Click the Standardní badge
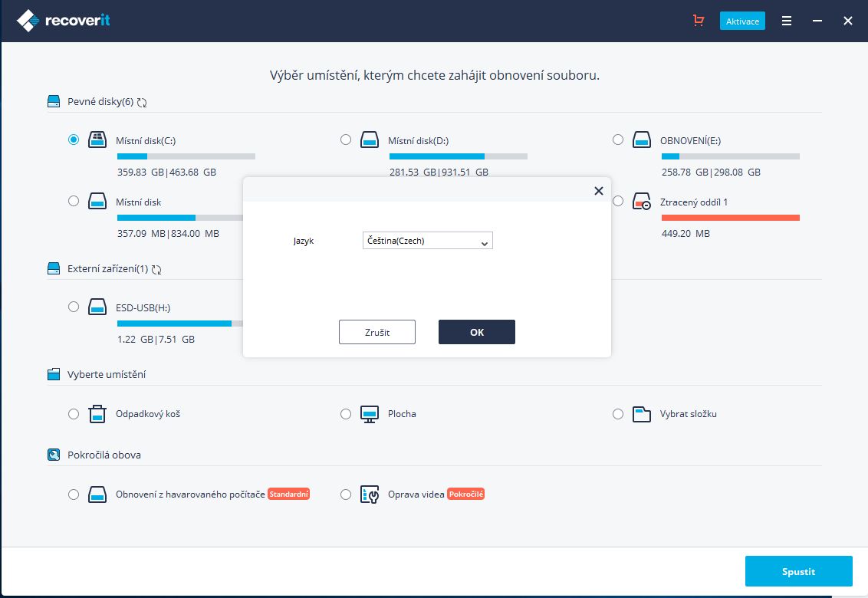 [x=288, y=494]
